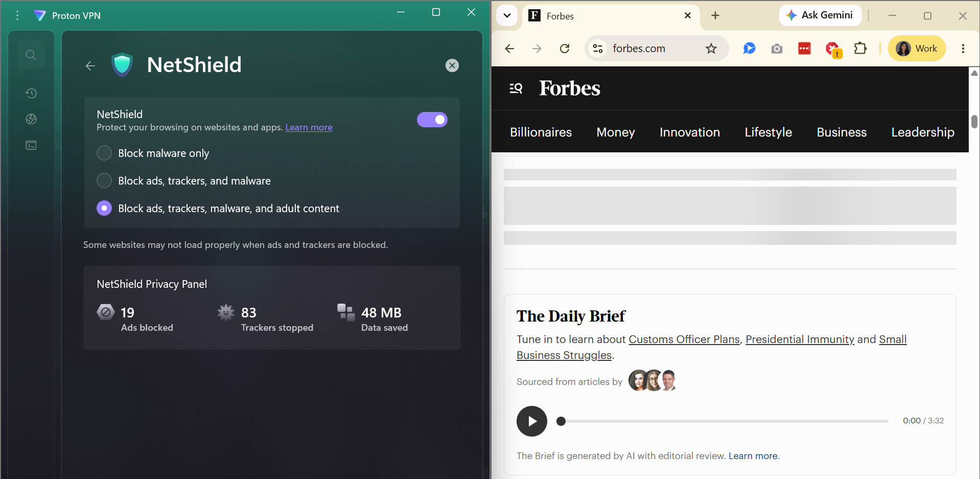The image size is (980, 479).
Task: Click the red shield extension with warning
Action: click(833, 49)
